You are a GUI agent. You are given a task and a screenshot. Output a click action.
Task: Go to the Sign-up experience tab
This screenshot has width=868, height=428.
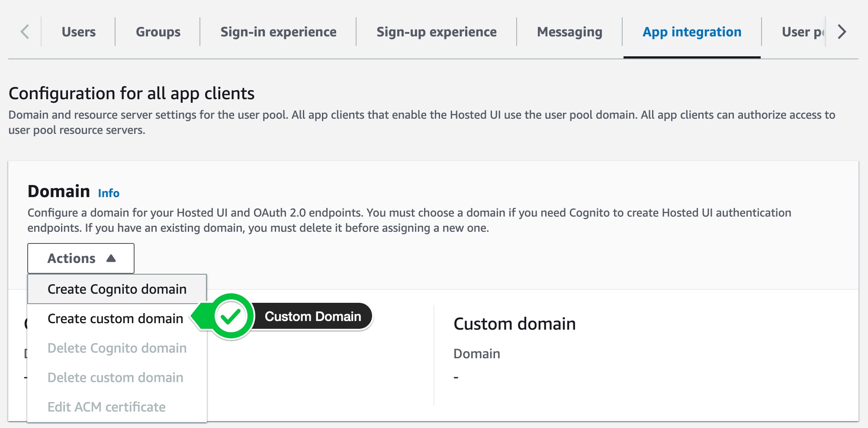click(x=437, y=32)
